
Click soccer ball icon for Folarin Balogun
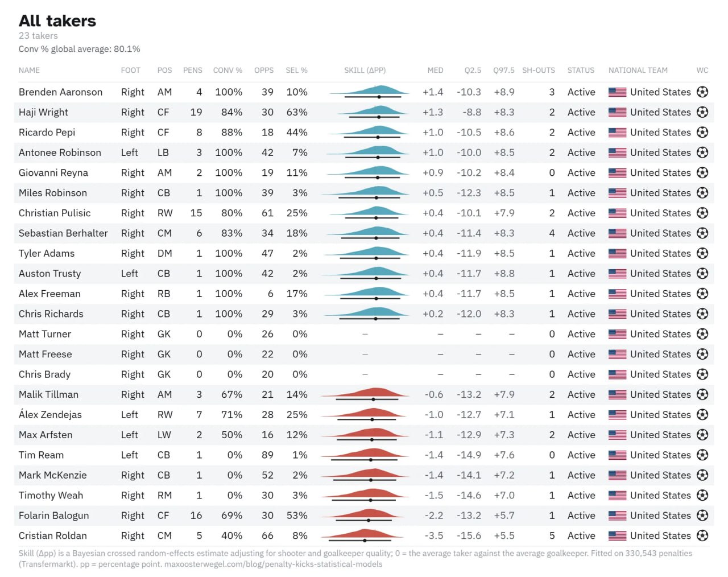702,516
